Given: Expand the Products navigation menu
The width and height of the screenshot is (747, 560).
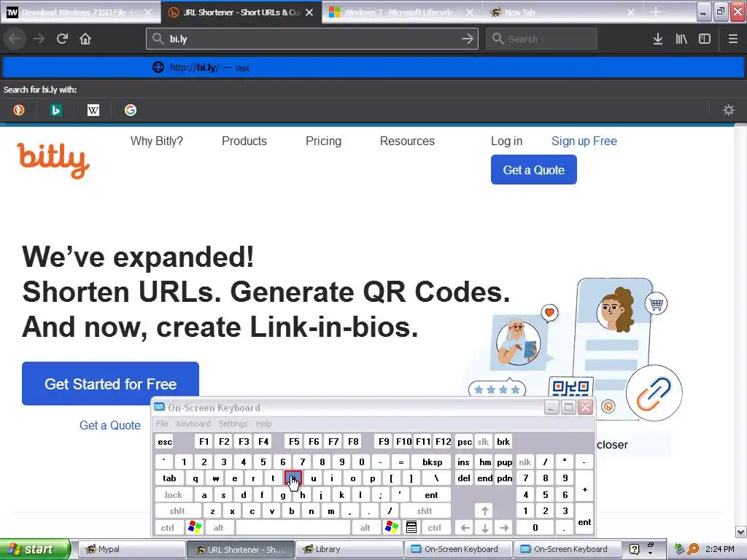Looking at the screenshot, I should [x=244, y=141].
